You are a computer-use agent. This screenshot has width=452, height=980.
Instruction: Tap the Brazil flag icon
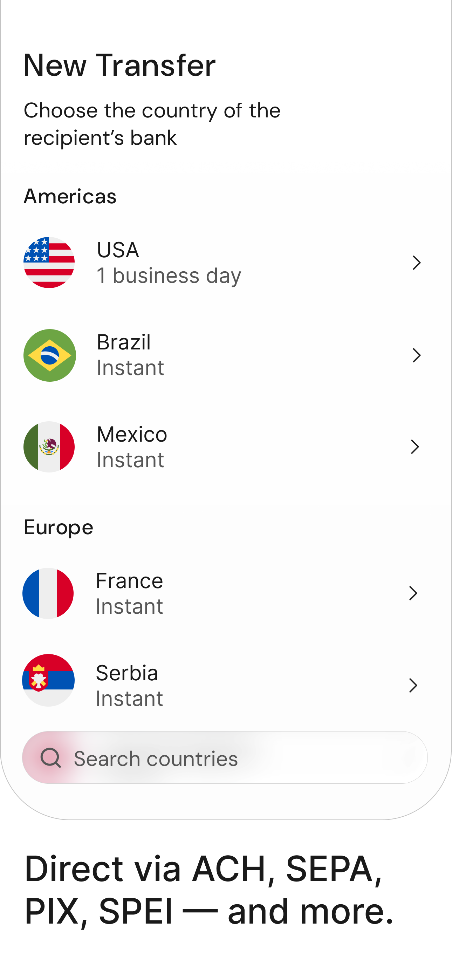pos(49,355)
